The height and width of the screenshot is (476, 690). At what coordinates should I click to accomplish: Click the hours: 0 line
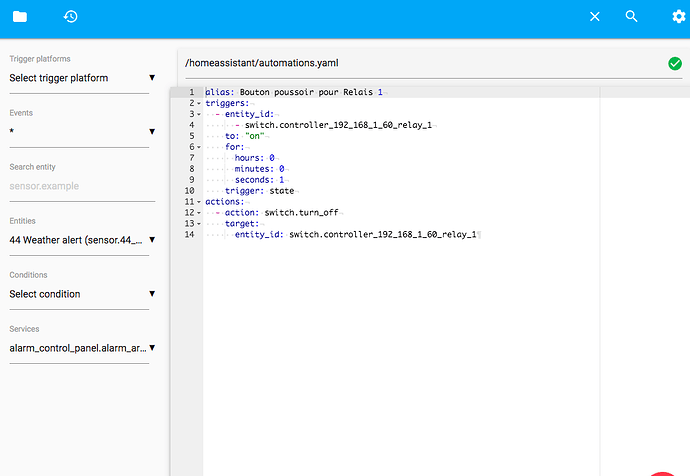(x=255, y=157)
